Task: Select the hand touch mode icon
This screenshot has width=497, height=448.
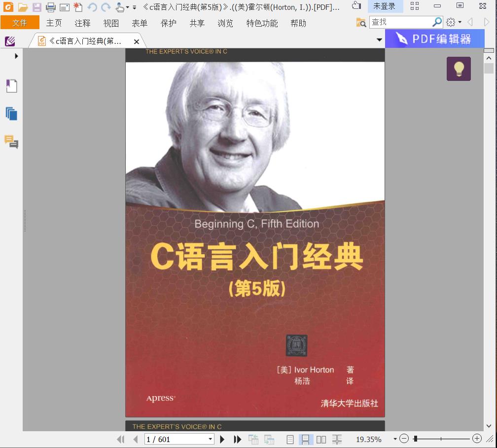Action: point(120,7)
